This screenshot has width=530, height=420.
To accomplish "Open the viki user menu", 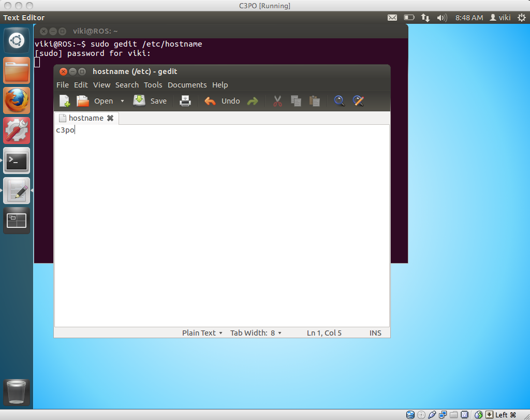I will [500, 18].
